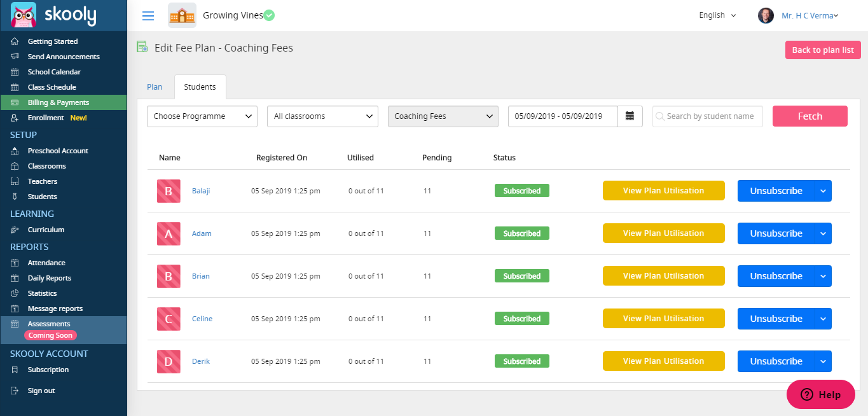Click the Classrooms sidebar icon
The width and height of the screenshot is (868, 416).
pyautogui.click(x=15, y=166)
